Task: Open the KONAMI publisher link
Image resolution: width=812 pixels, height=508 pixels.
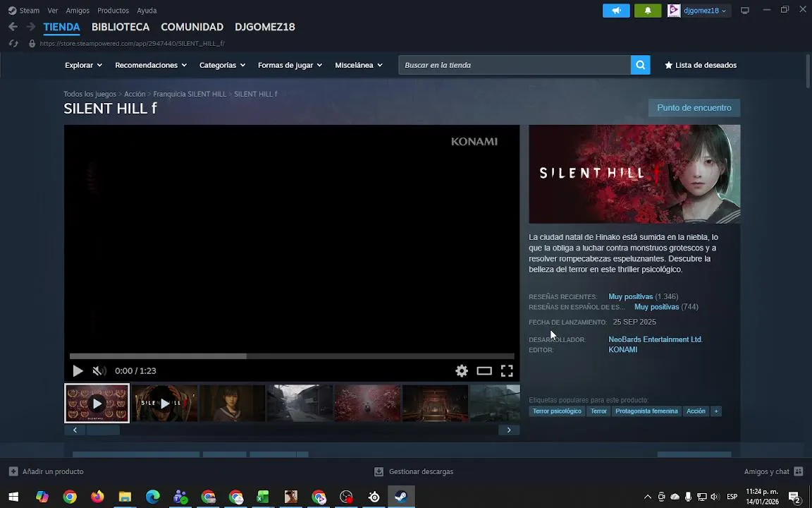Action: [622, 349]
